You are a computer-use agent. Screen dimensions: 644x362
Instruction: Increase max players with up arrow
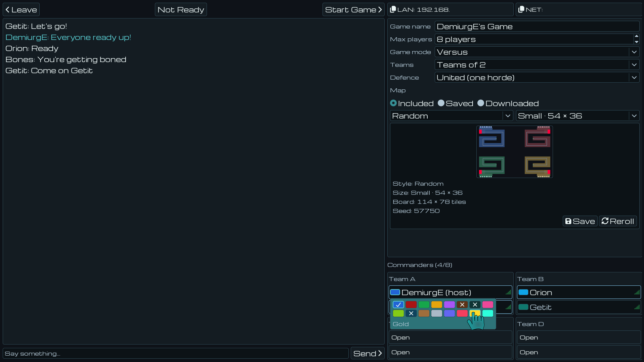pyautogui.click(x=636, y=36)
